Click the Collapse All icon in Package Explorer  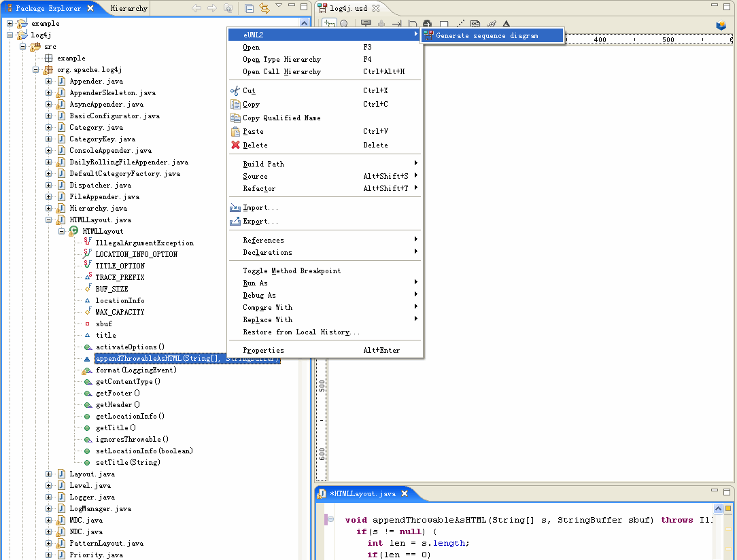coord(250,9)
